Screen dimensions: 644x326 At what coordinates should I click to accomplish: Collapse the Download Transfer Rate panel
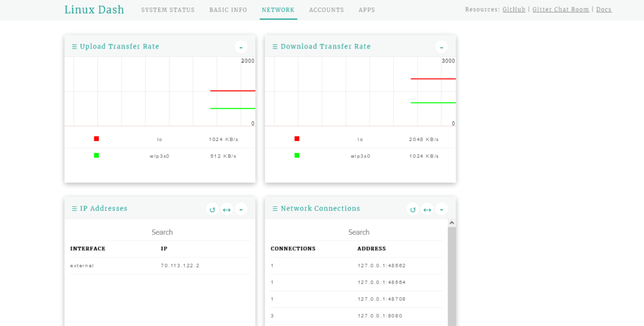click(441, 47)
